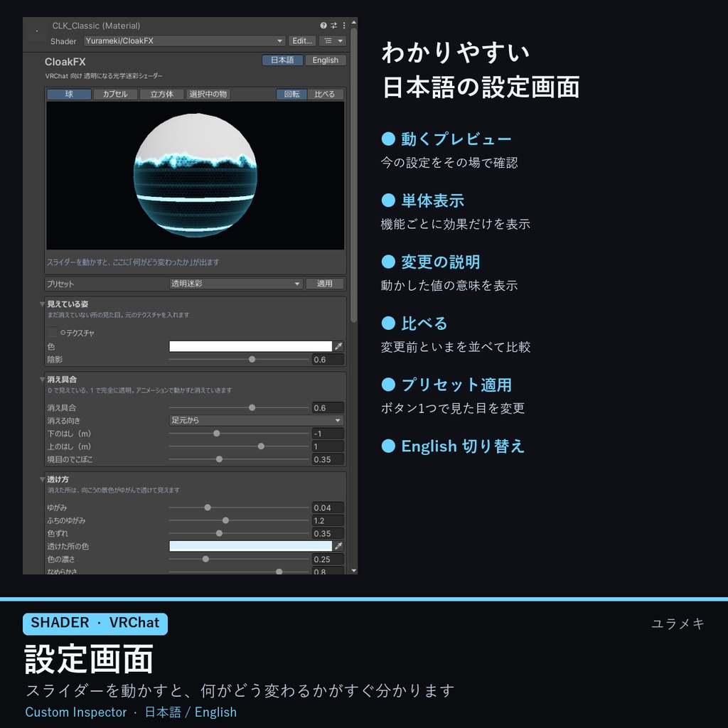
Task: Click the 消え具合 value field 0.6
Action: click(x=328, y=407)
